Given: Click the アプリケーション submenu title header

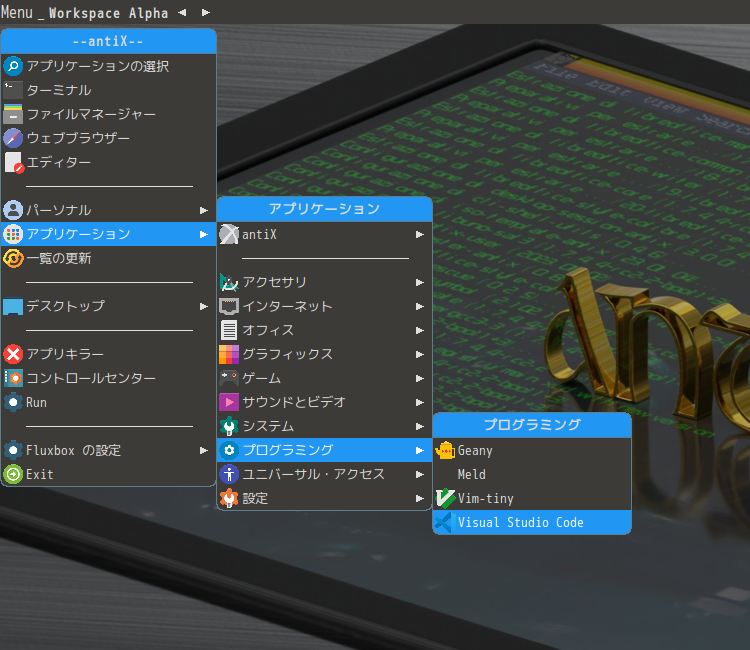Looking at the screenshot, I should pos(324,209).
